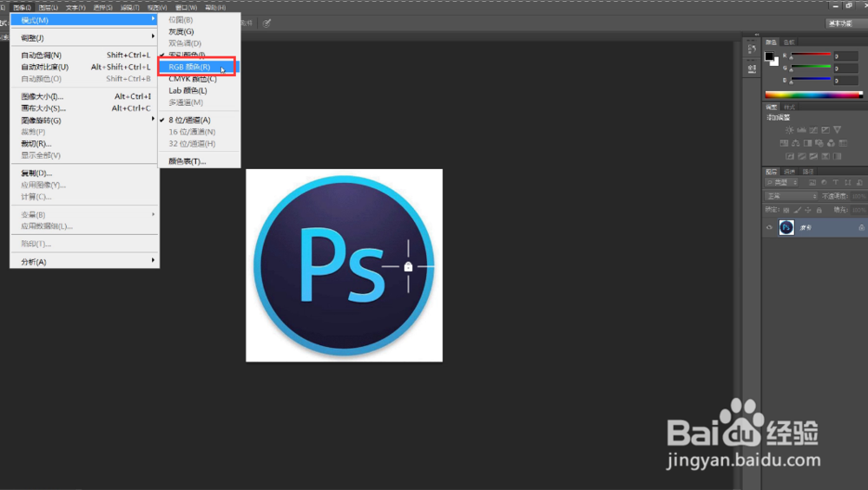Toggle lock all (padlock) button
Viewport: 868px width, 490px height.
pos(819,210)
